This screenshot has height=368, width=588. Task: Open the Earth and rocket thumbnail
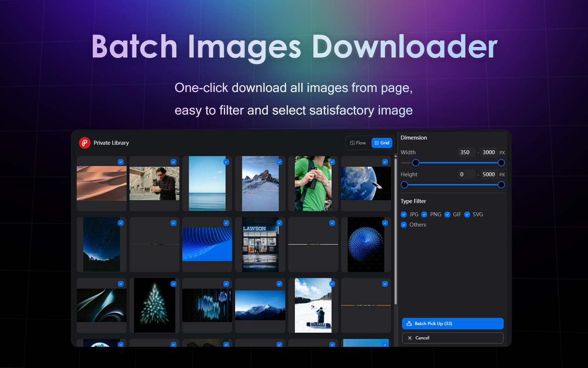[x=366, y=184]
